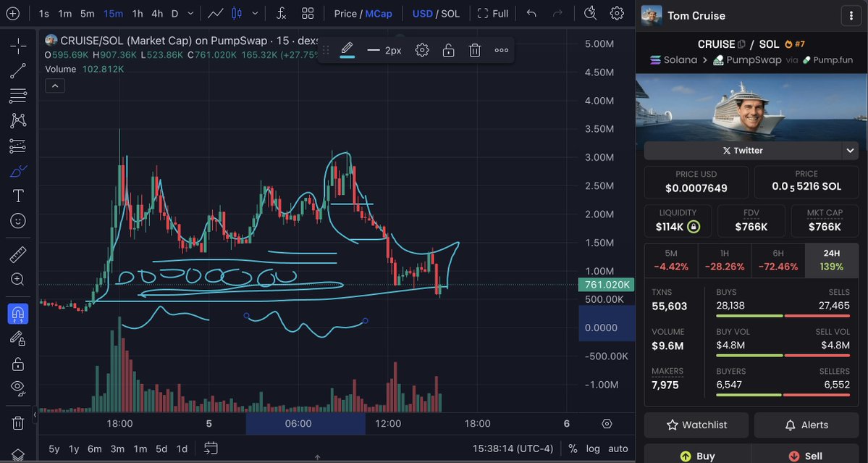Open chart settings gear in top toolbar
The image size is (868, 463).
tap(617, 13)
